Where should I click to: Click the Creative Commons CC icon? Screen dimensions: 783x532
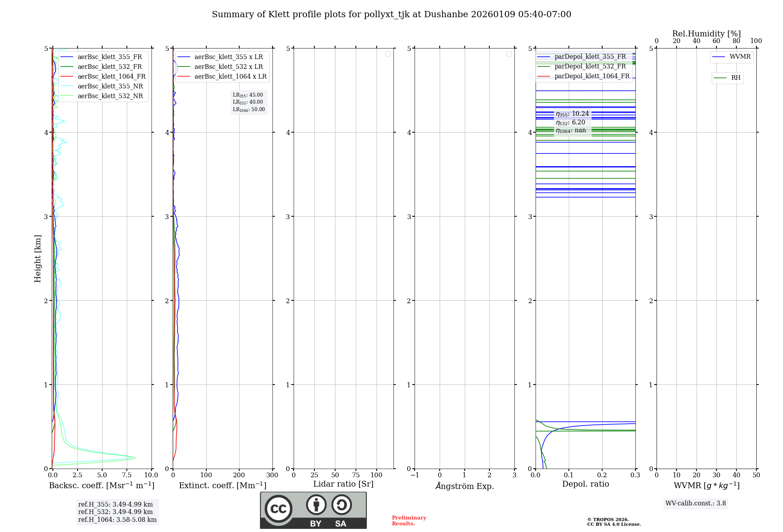click(278, 509)
